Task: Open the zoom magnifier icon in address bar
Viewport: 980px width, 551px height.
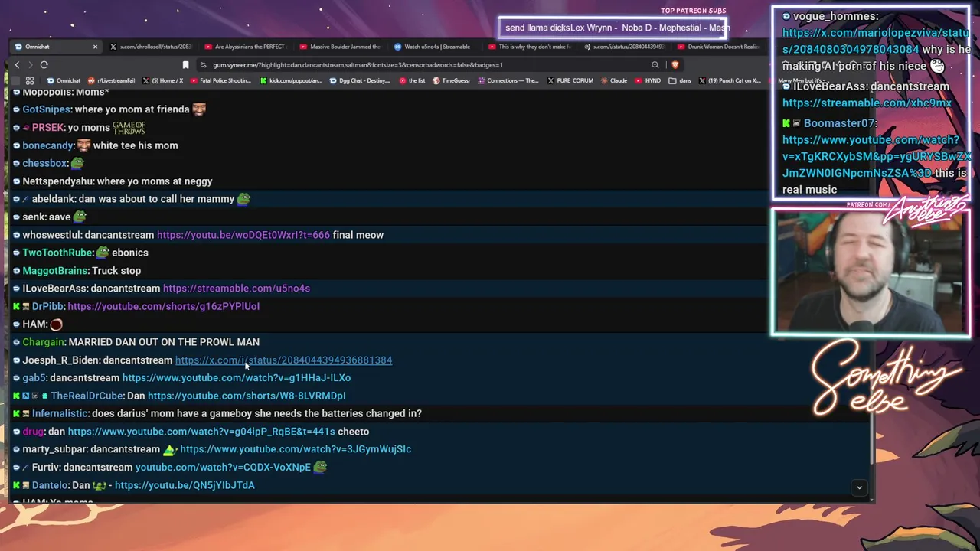Action: pyautogui.click(x=655, y=65)
